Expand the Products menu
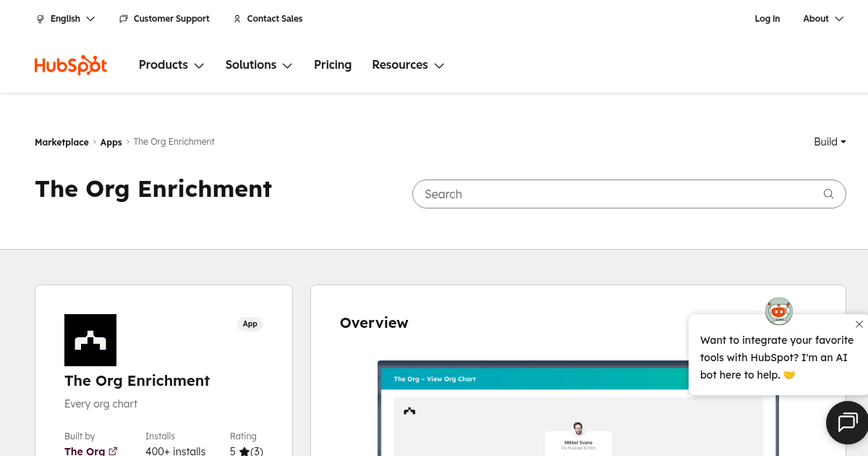The image size is (868, 456). point(171,65)
